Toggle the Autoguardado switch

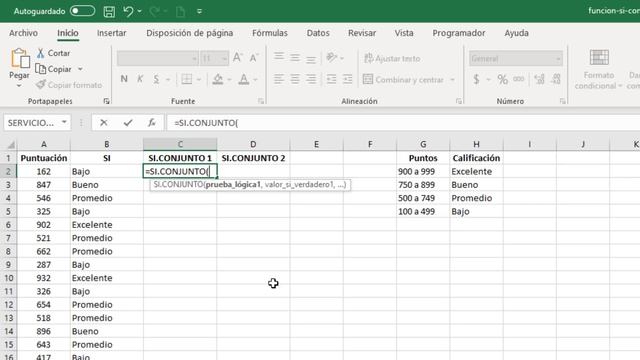point(82,11)
